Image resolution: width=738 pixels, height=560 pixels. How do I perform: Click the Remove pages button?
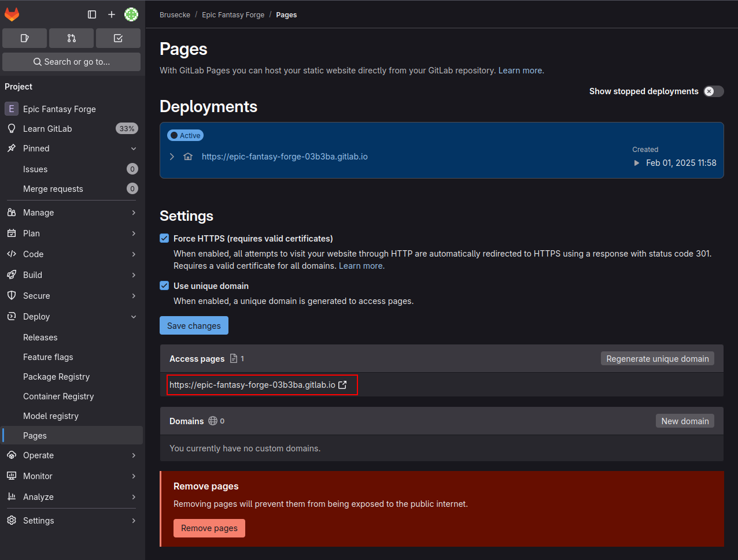tap(209, 528)
